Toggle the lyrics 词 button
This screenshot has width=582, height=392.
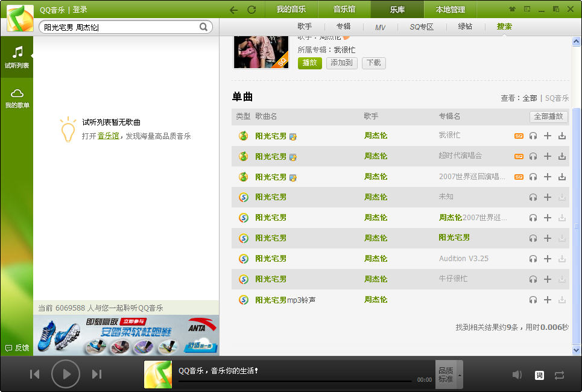(x=539, y=375)
